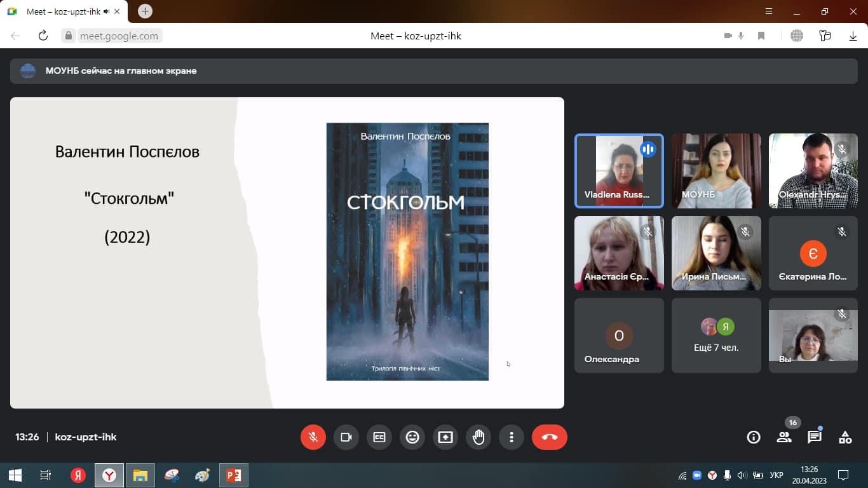The width and height of the screenshot is (868, 488).
Task: Open more options three-dot menu
Action: coord(512,437)
